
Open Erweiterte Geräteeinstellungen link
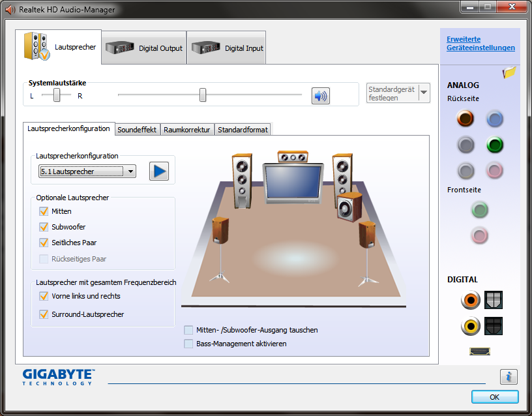coord(480,44)
